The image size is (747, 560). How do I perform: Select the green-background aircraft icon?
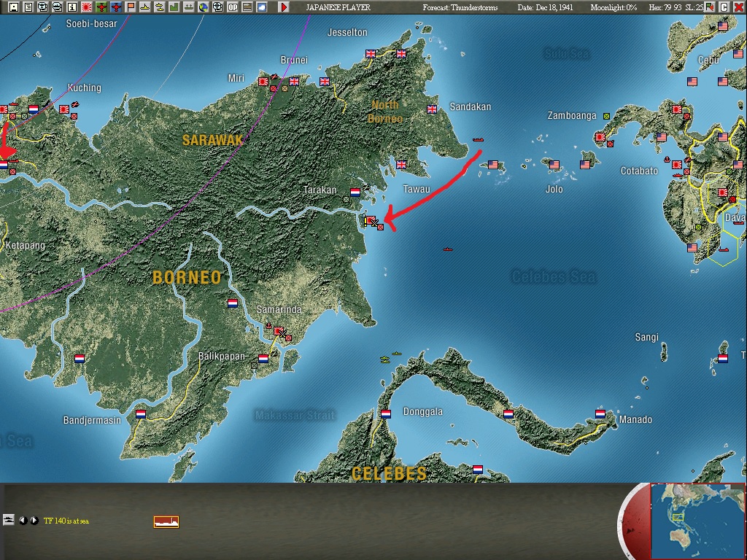click(101, 7)
